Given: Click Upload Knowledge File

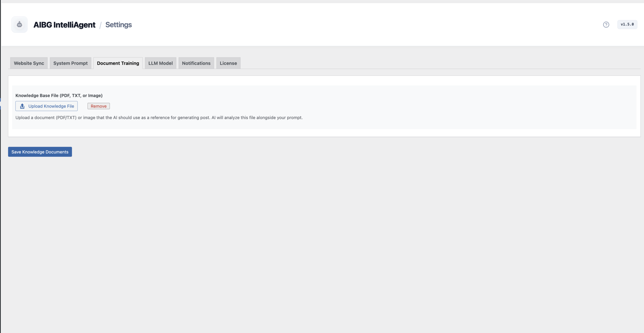Looking at the screenshot, I should 46,106.
